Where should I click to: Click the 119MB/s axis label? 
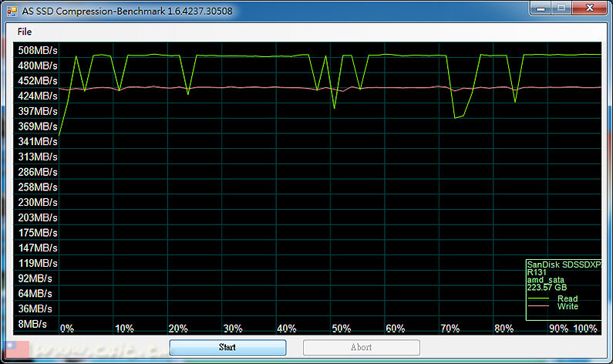(x=38, y=263)
